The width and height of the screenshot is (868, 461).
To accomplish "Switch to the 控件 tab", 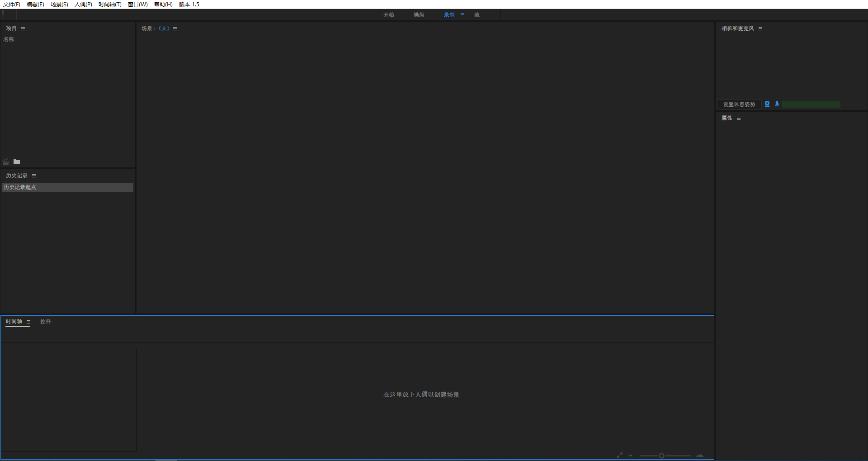I will (45, 322).
